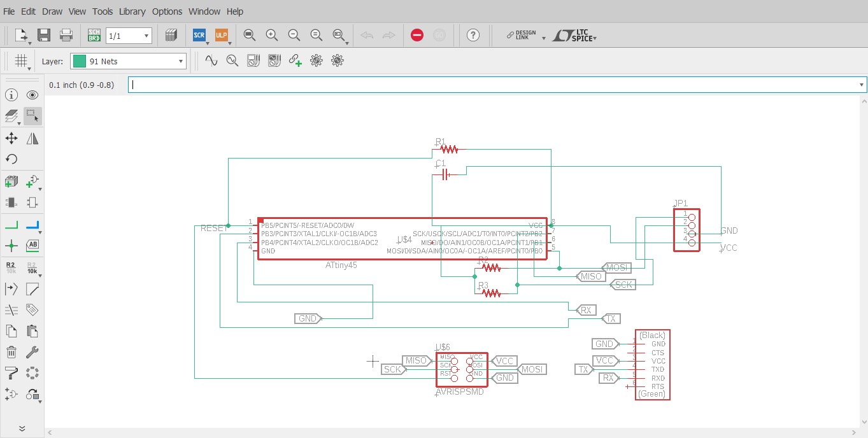Open the Layer dropdown showing 91 Nets
Image resolution: width=868 pixels, height=438 pixels.
[128, 61]
